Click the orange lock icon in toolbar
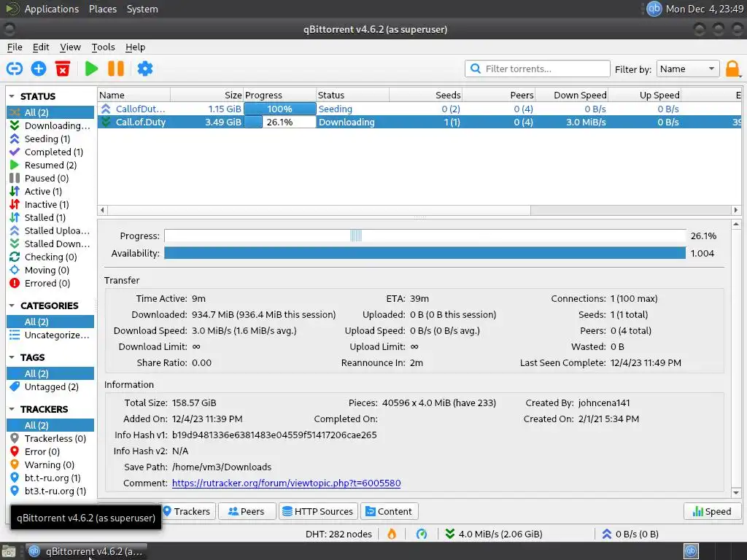The height and width of the screenshot is (560, 747). coord(732,69)
